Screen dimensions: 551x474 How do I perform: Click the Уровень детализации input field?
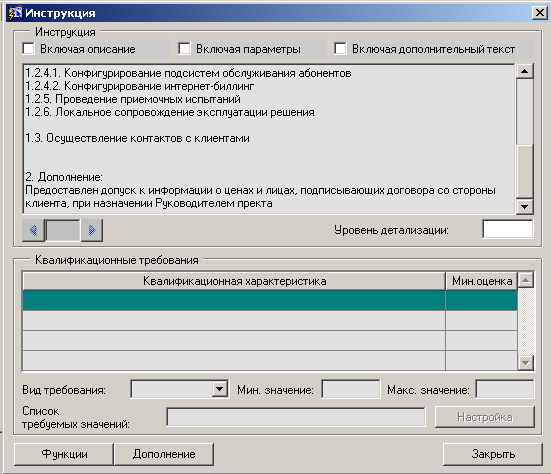pos(507,229)
